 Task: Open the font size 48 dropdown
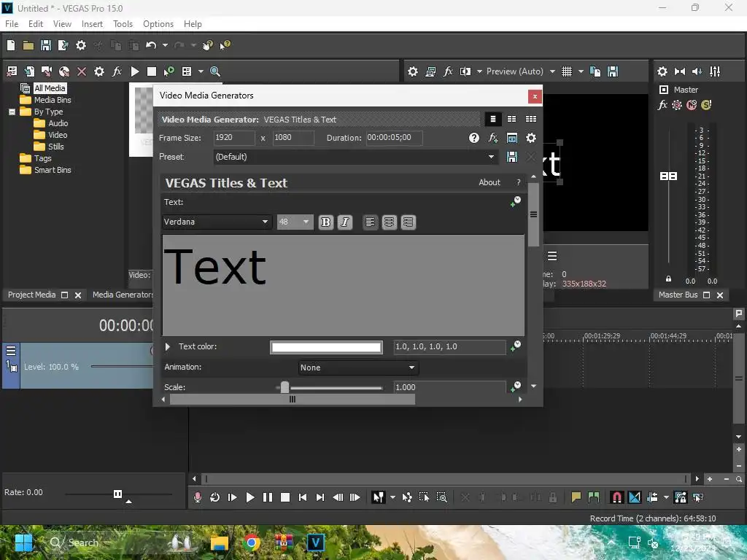[x=295, y=222]
